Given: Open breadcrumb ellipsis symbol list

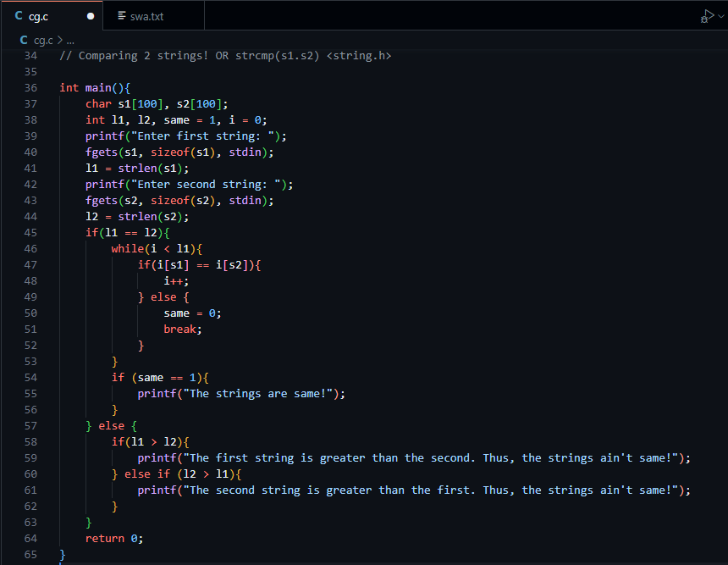Looking at the screenshot, I should [70, 41].
